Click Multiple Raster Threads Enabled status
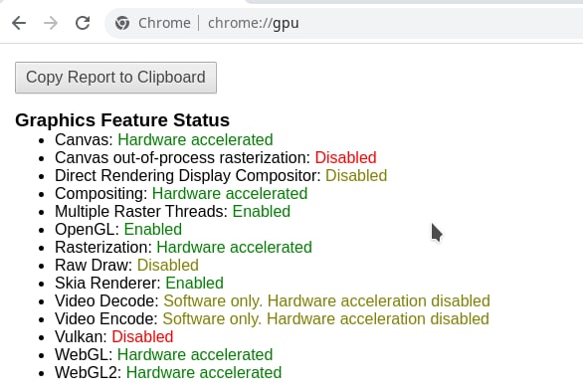 (x=262, y=211)
